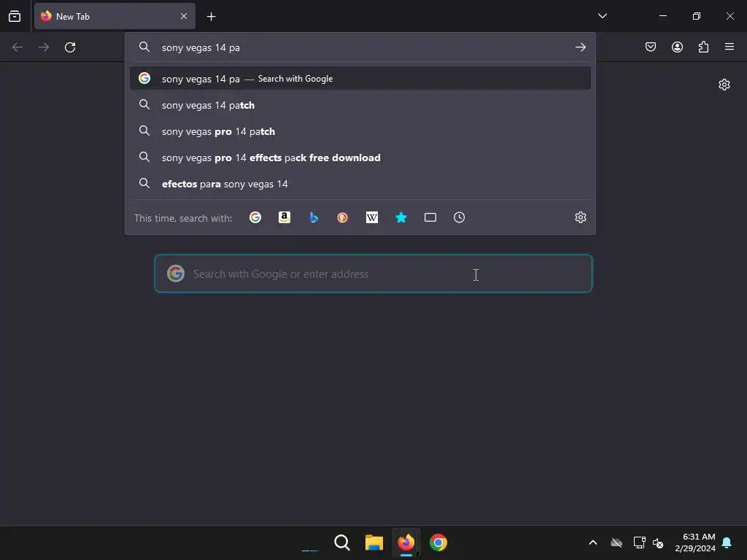Screen dimensions: 747x560
Task: Search open tabs using the tab icon
Action: pos(430,217)
